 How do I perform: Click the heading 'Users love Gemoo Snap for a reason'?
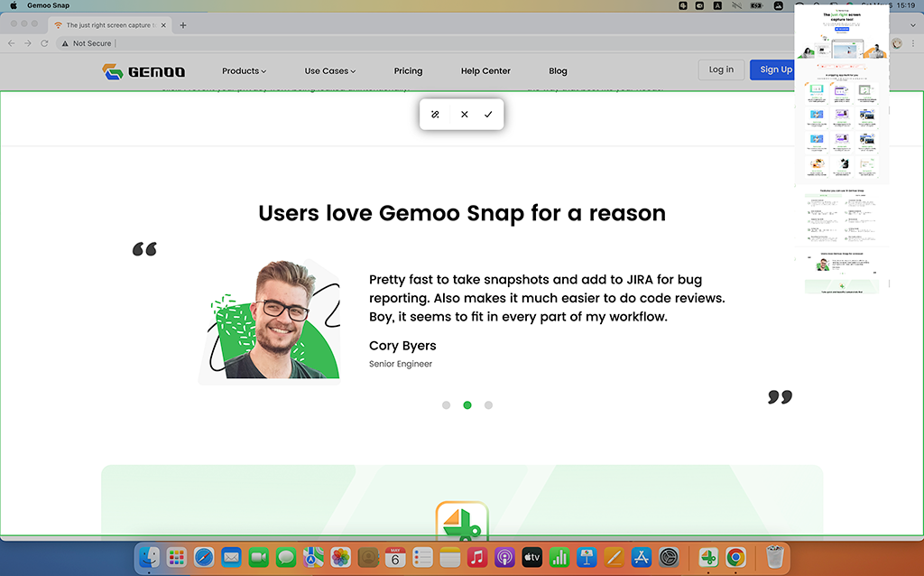(462, 213)
